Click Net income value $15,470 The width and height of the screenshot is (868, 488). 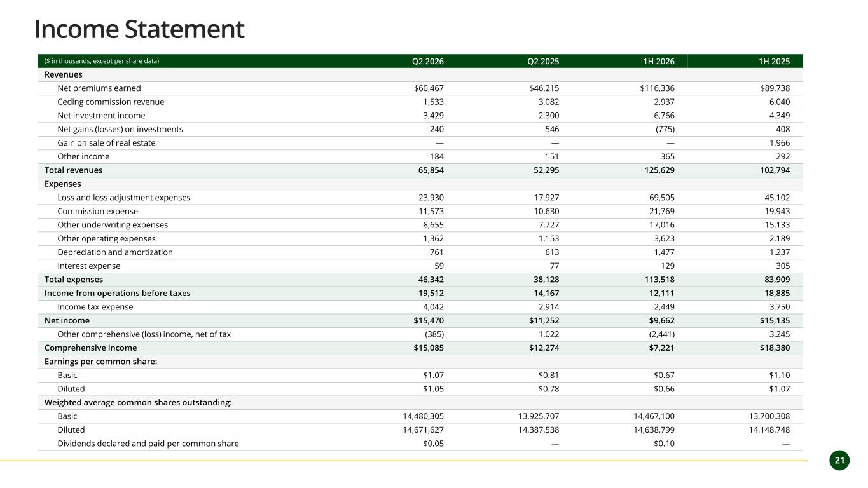coord(429,320)
